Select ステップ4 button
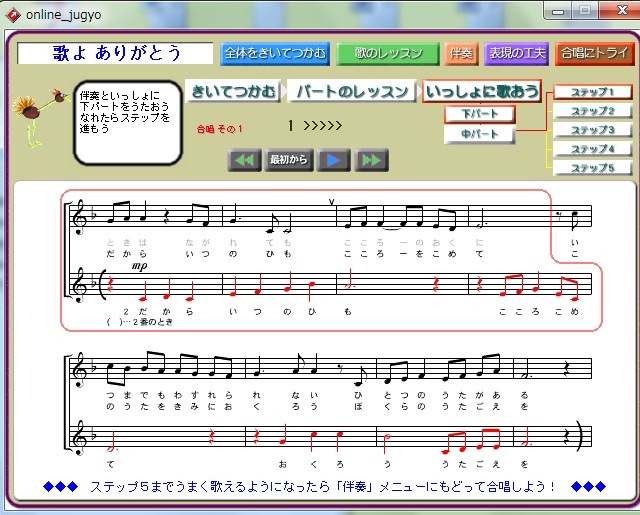This screenshot has width=640, height=515. tap(593, 149)
